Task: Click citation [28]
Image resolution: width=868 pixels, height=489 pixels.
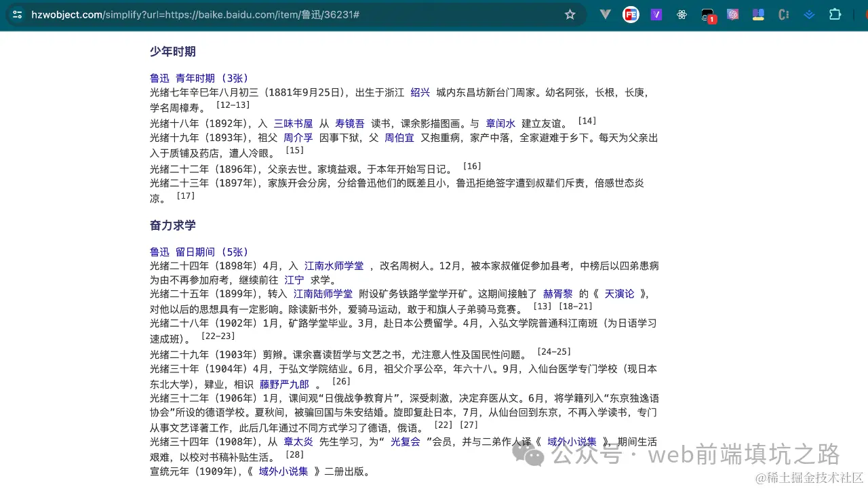Action: click(x=294, y=455)
